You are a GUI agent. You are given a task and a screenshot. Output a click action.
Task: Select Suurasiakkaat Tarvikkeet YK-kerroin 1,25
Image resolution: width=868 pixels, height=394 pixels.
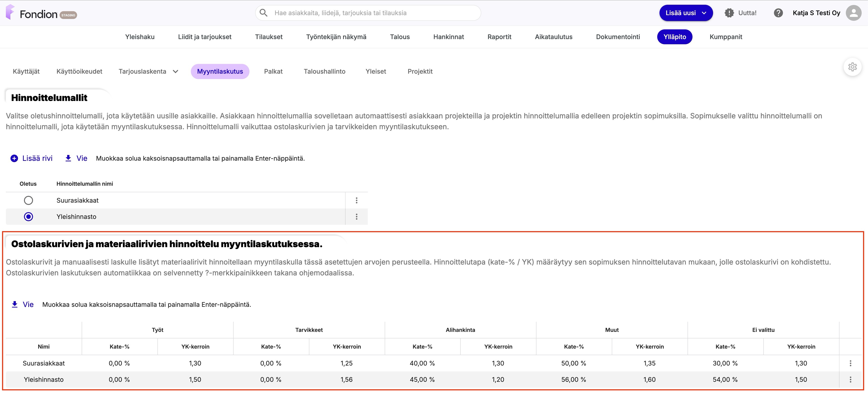point(347,363)
